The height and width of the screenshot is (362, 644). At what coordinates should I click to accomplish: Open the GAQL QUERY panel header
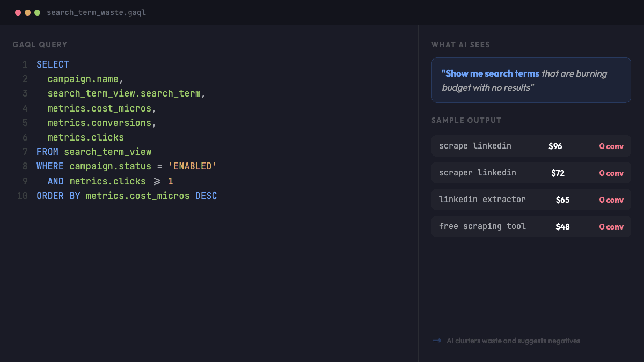(x=40, y=45)
